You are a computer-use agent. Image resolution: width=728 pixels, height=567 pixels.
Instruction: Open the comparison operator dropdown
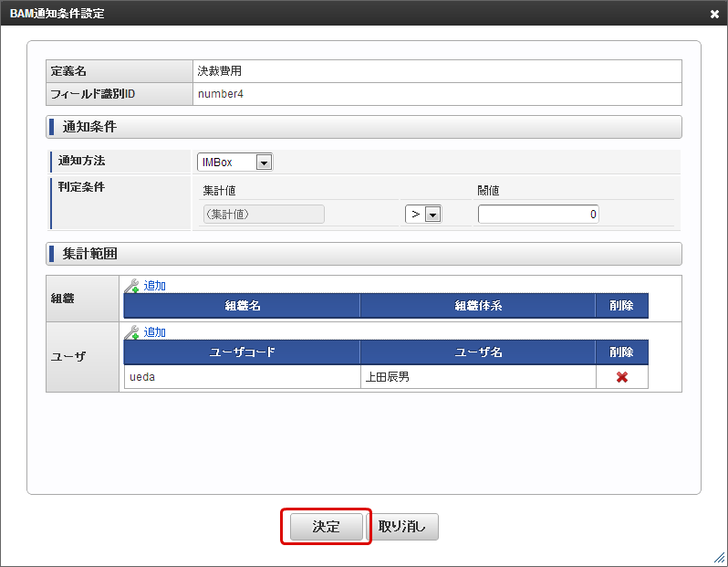(423, 215)
